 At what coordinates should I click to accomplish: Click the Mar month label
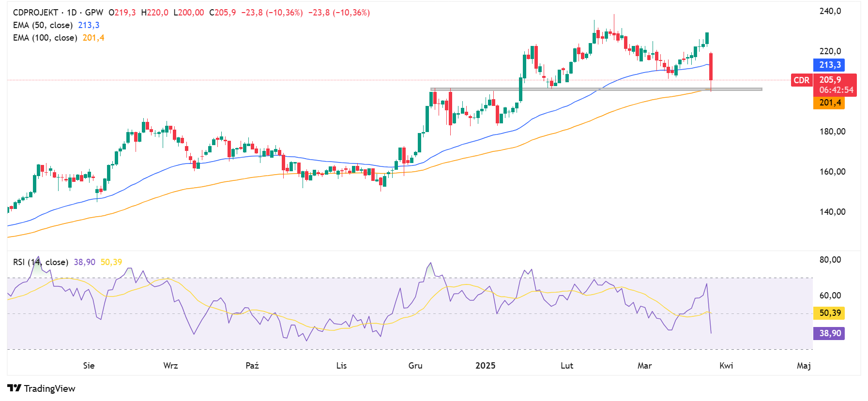644,366
